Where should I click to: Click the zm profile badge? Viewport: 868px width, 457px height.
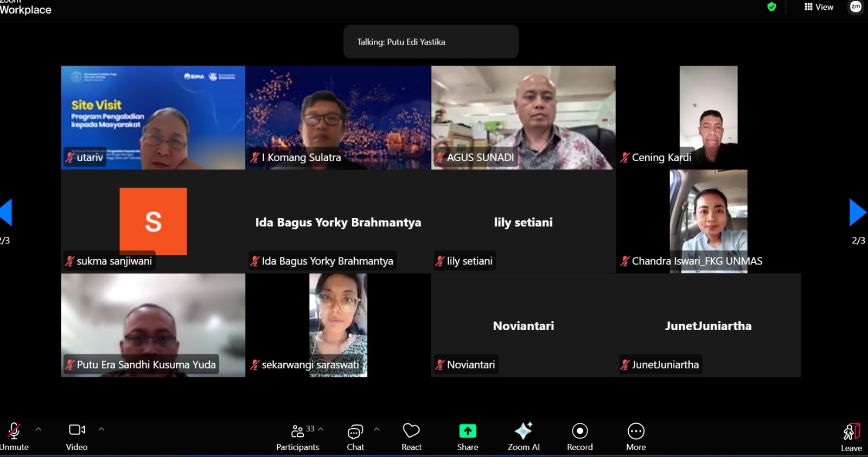(x=856, y=7)
